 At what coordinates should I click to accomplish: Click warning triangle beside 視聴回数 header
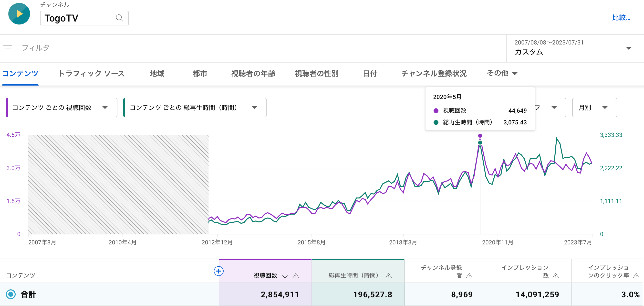pyautogui.click(x=296, y=276)
